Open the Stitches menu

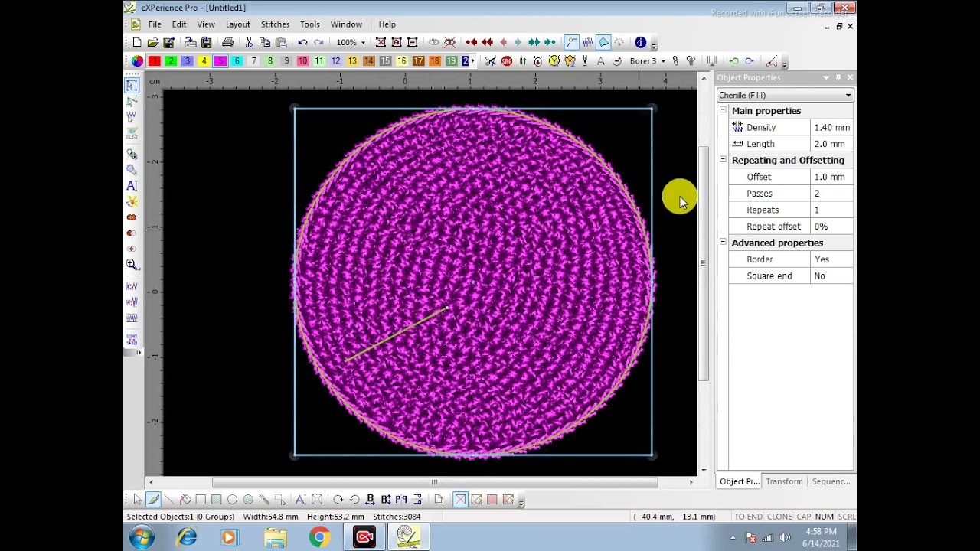(x=275, y=24)
